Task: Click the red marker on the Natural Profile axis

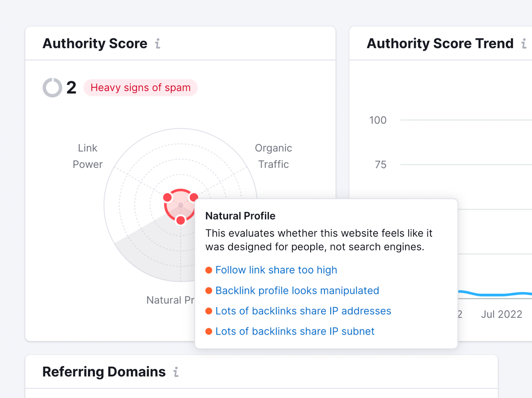Action: coord(181,220)
